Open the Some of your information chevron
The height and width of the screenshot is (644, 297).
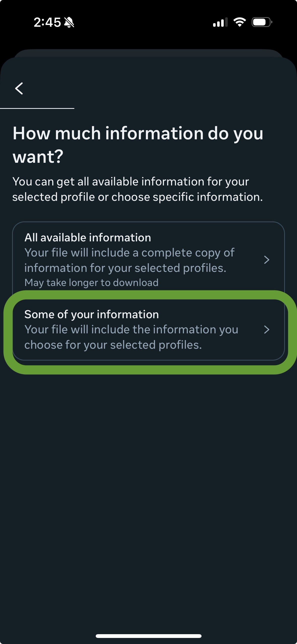pos(267,330)
